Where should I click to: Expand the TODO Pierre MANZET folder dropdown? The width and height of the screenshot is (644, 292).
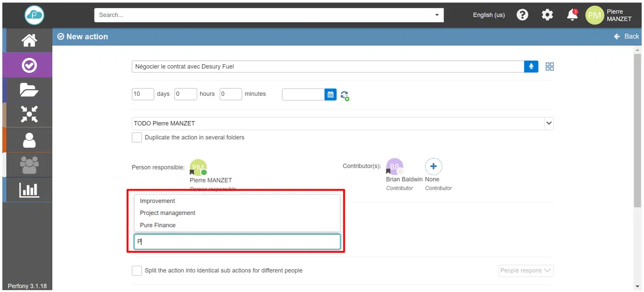click(549, 123)
